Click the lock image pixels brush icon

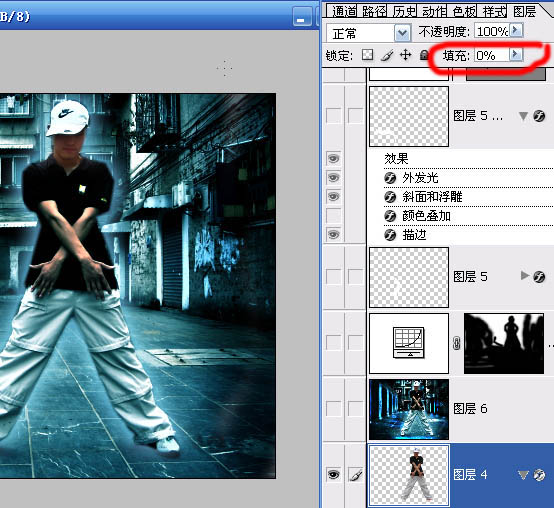387,55
